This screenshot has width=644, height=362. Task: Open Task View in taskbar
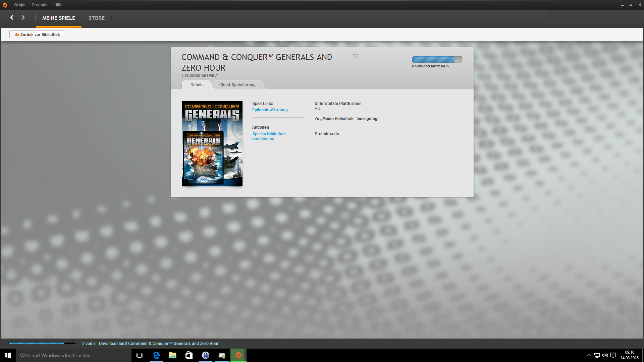140,355
